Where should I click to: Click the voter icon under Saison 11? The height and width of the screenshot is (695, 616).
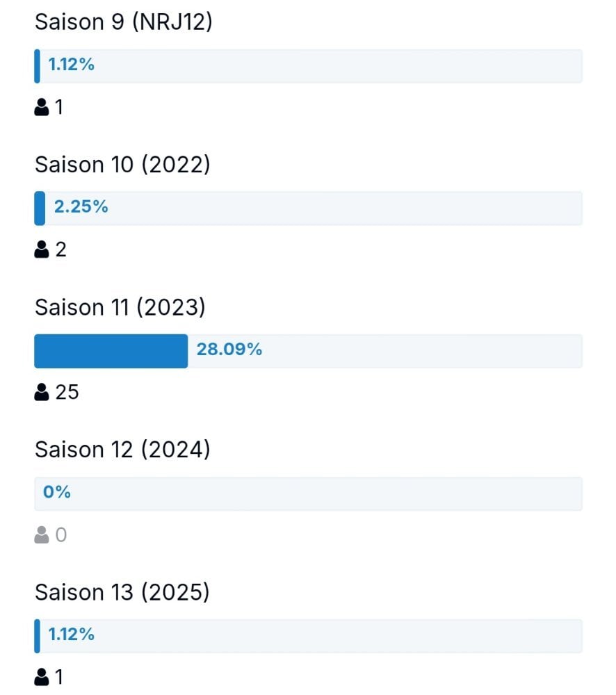(x=41, y=392)
